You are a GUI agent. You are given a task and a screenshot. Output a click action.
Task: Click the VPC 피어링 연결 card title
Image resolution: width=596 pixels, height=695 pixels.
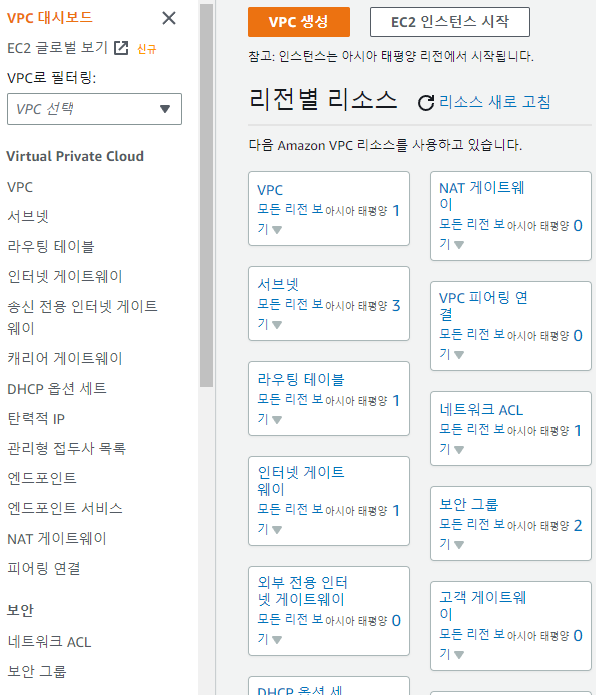tap(483, 306)
